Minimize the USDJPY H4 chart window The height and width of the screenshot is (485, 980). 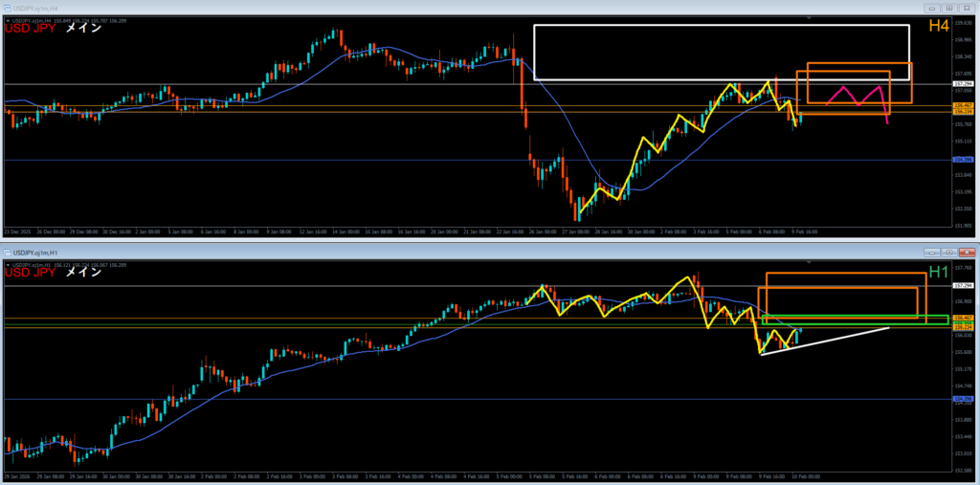[933, 8]
